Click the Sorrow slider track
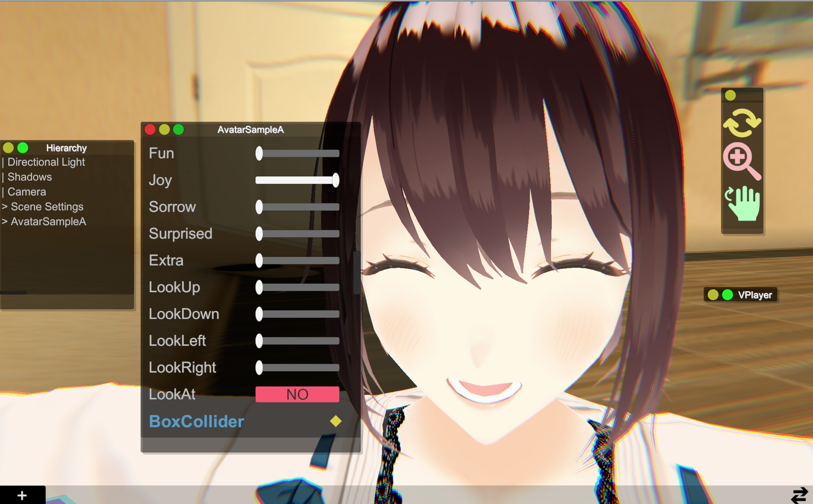The width and height of the screenshot is (813, 504). click(x=297, y=207)
